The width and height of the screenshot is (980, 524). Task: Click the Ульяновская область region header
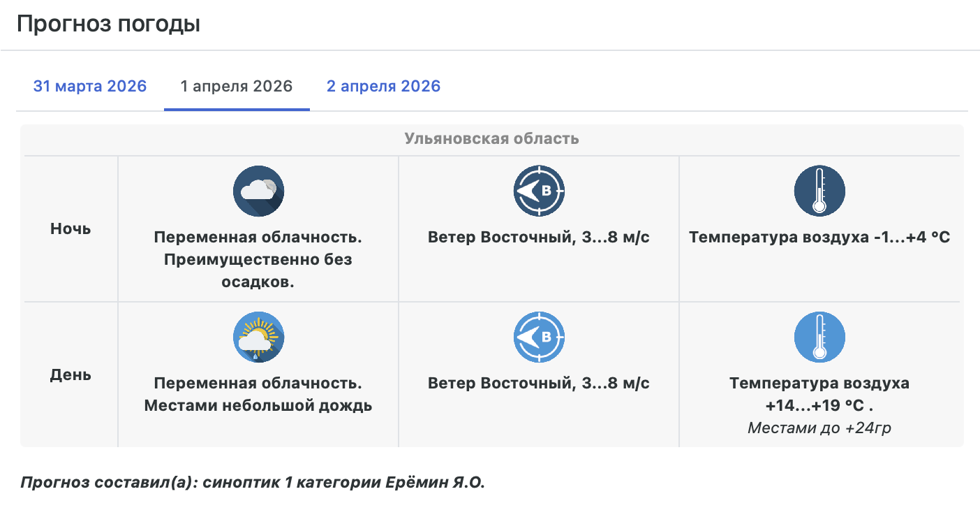(491, 138)
